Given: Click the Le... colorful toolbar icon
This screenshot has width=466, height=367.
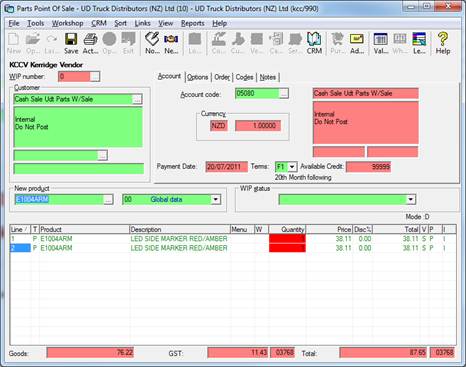Looking at the screenshot, I should tap(419, 43).
